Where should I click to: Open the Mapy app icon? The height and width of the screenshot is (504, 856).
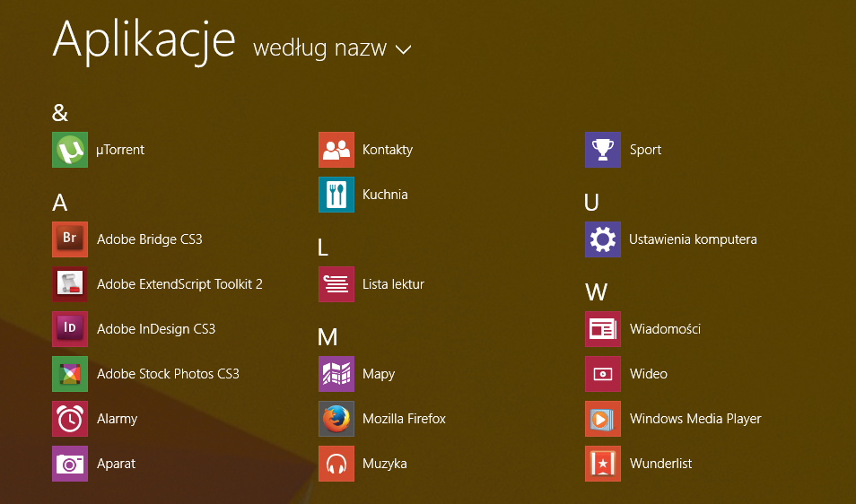336,374
